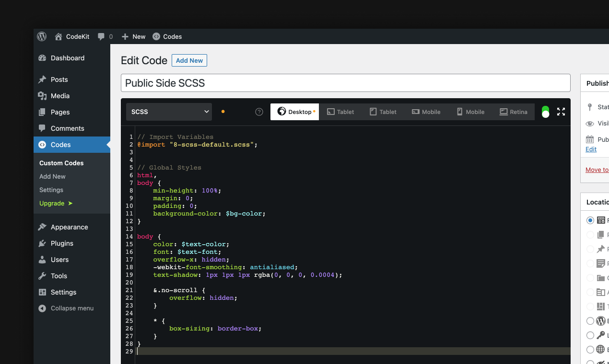This screenshot has height=364, width=609.
Task: Click the orange unsaved changes indicator dot
Action: [223, 111]
